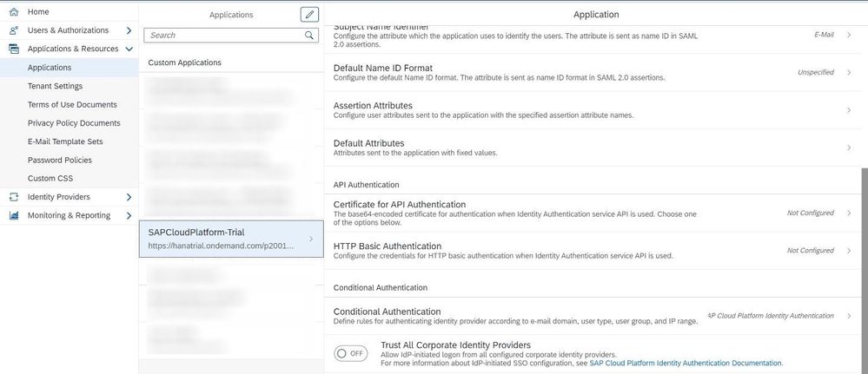Screen dimensions: 868x374
Task: Collapse Applications & Resources section
Action: [x=129, y=49]
